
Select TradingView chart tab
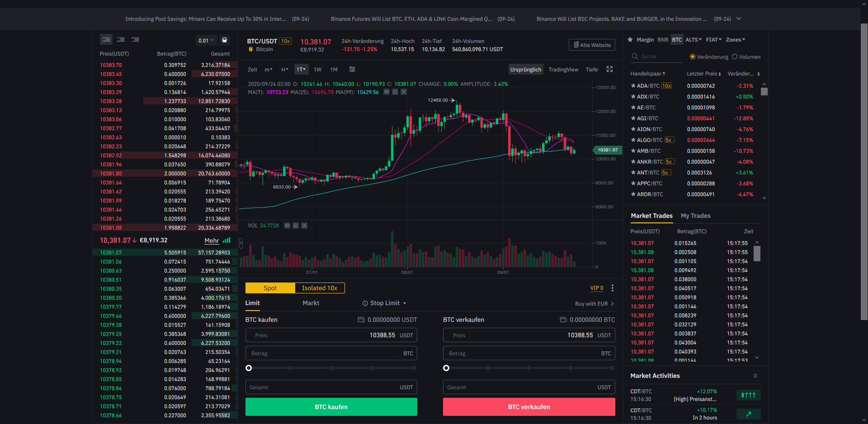pos(563,70)
